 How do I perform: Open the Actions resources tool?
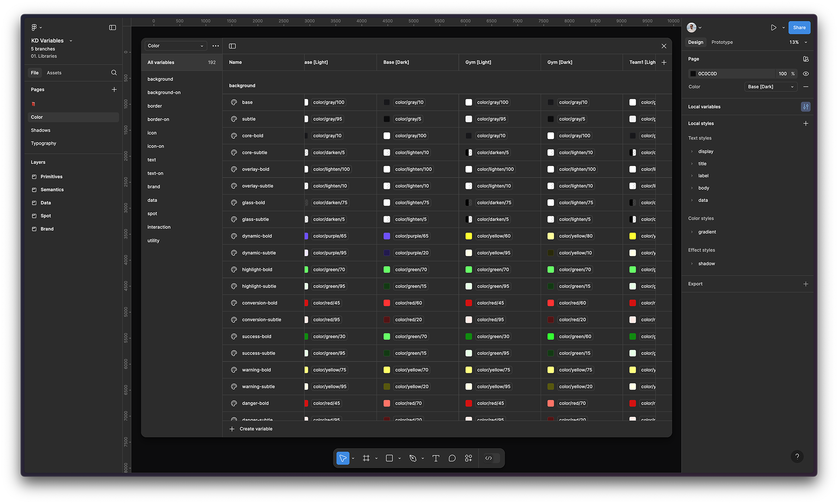(469, 458)
